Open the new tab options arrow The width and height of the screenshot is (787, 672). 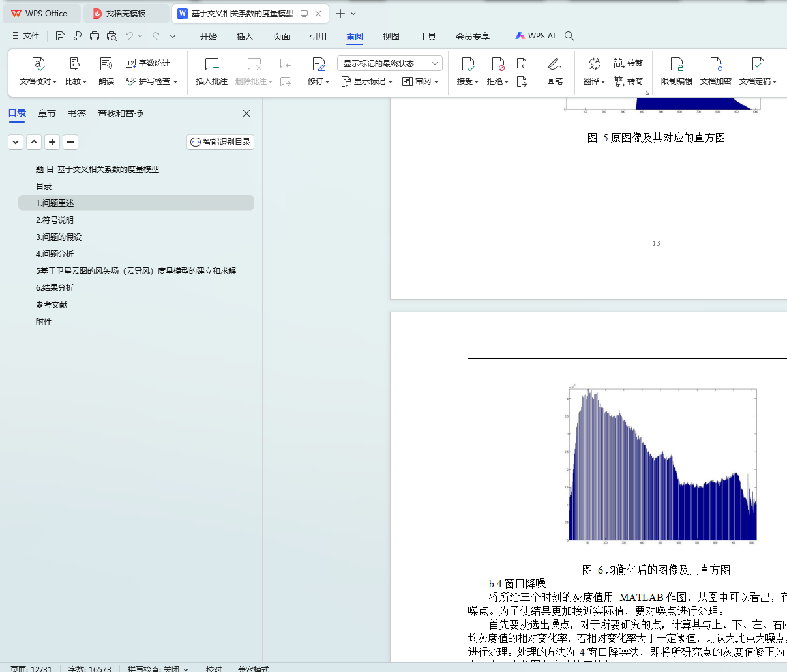click(353, 14)
